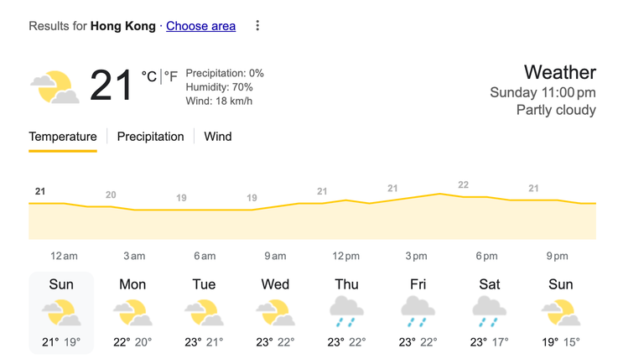Click the 6 pm hour label
644x364 pixels.
(486, 256)
